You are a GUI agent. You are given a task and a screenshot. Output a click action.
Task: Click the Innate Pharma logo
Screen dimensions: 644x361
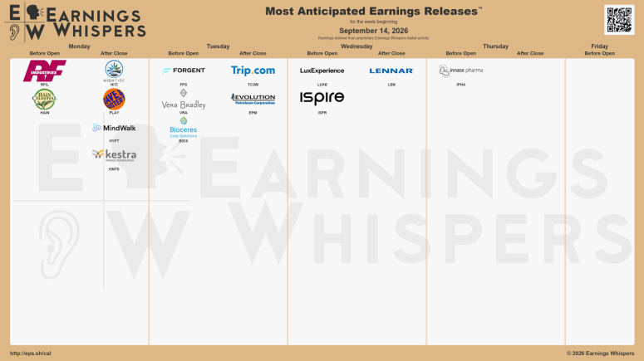point(461,71)
